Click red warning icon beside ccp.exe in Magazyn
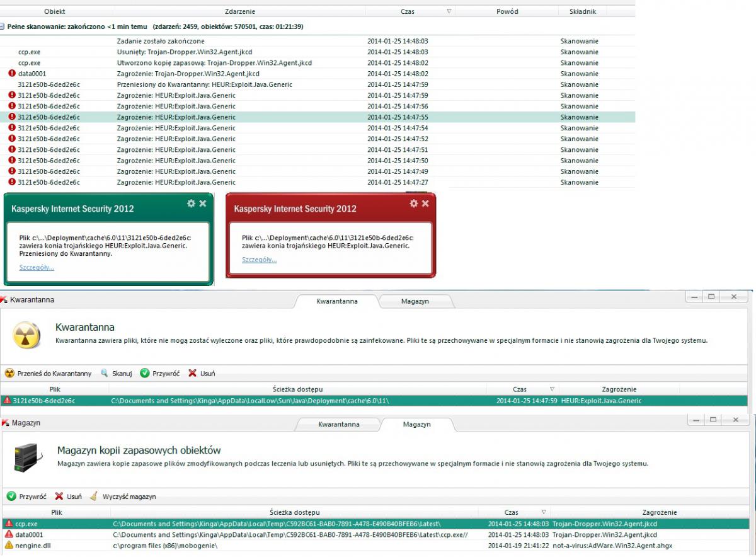The image size is (756, 557). point(9,524)
